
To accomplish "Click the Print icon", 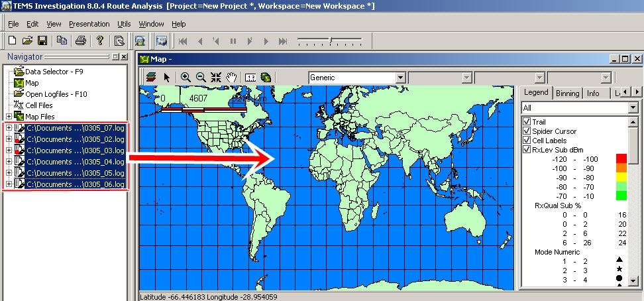I will [x=81, y=40].
